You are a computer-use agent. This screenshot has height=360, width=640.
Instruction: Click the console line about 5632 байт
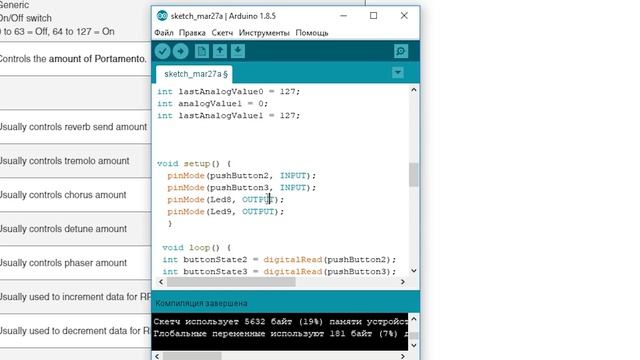click(x=280, y=322)
